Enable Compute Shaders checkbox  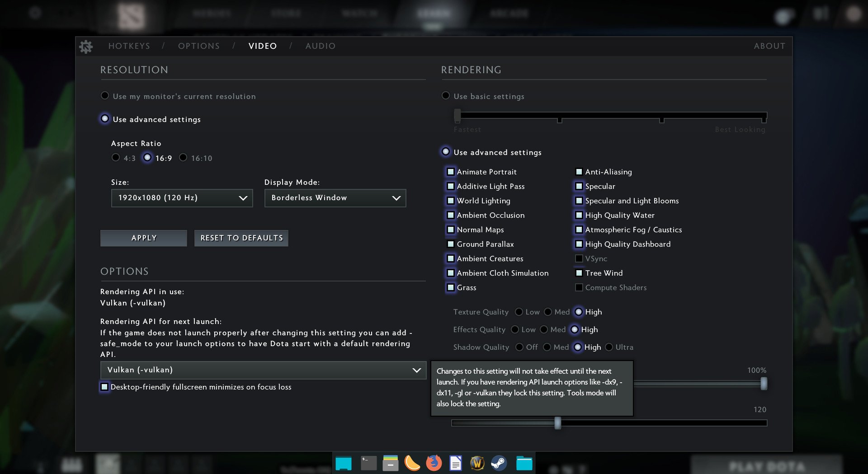[x=579, y=287]
